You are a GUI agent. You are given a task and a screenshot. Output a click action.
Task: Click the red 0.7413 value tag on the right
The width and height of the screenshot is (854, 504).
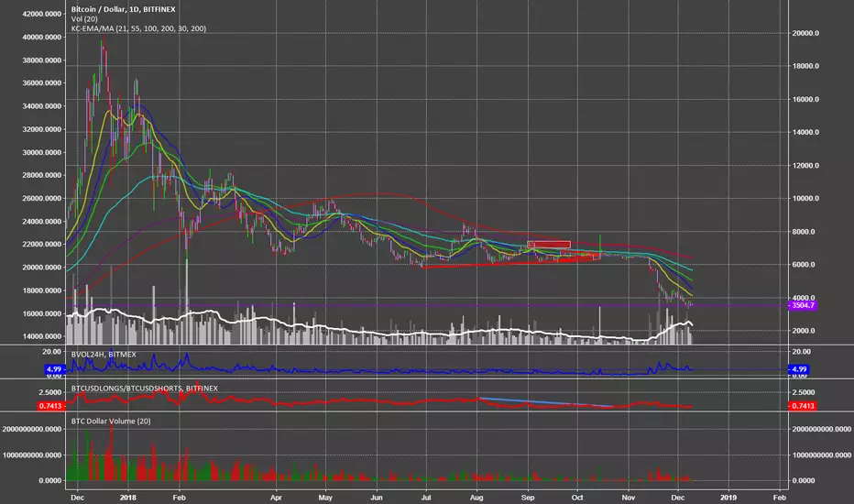pos(803,406)
